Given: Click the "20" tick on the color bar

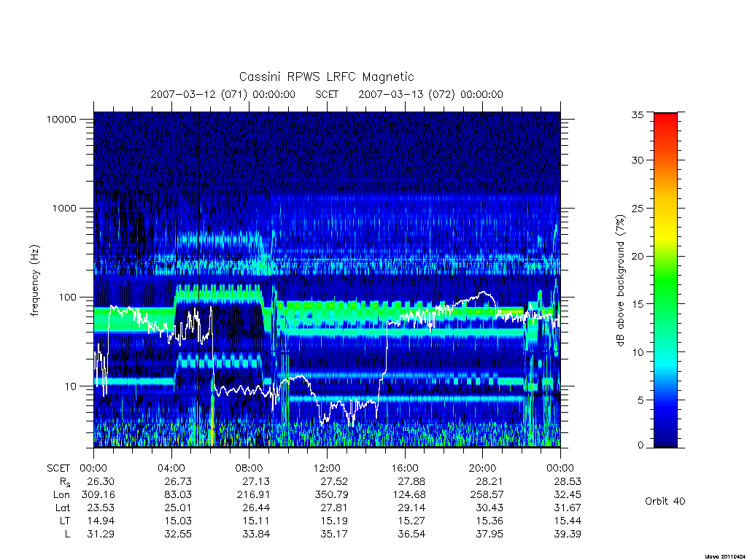Looking at the screenshot, I should 637,256.
